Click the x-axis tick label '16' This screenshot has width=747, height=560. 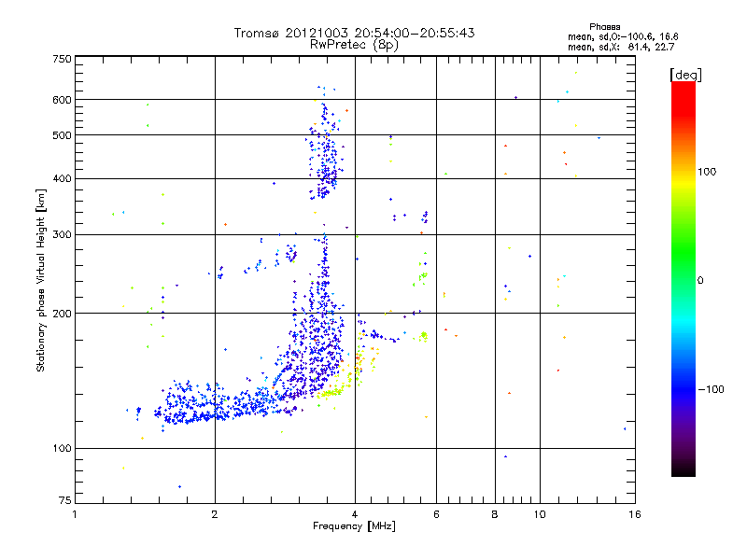[635, 514]
